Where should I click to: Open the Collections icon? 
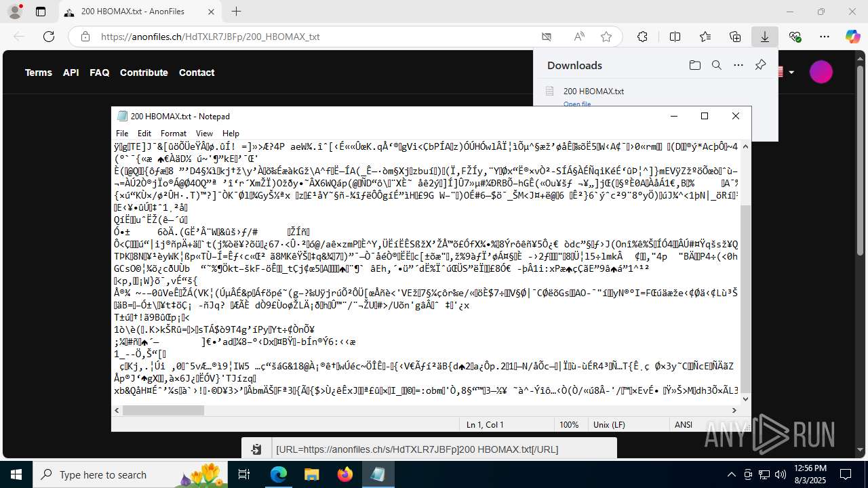[x=735, y=37]
